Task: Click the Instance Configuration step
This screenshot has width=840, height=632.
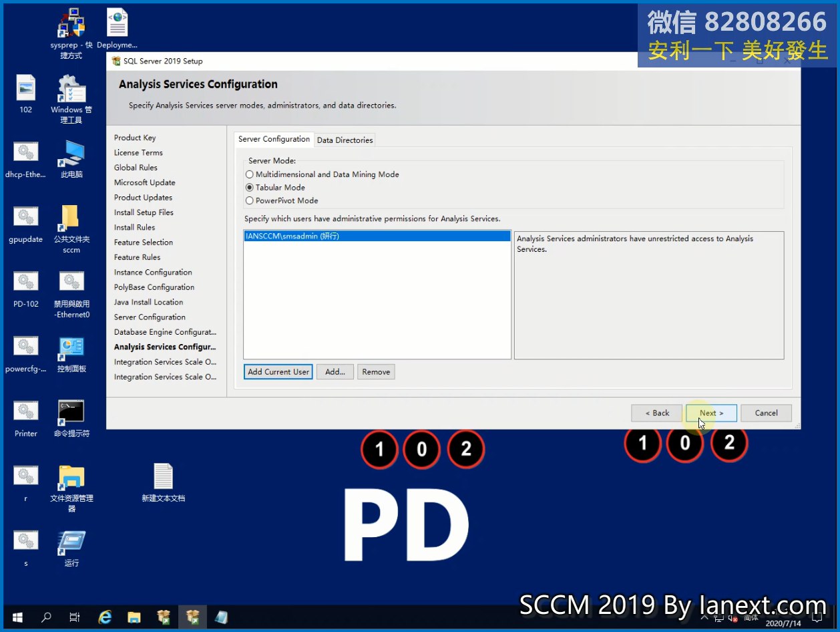Action: coord(153,273)
